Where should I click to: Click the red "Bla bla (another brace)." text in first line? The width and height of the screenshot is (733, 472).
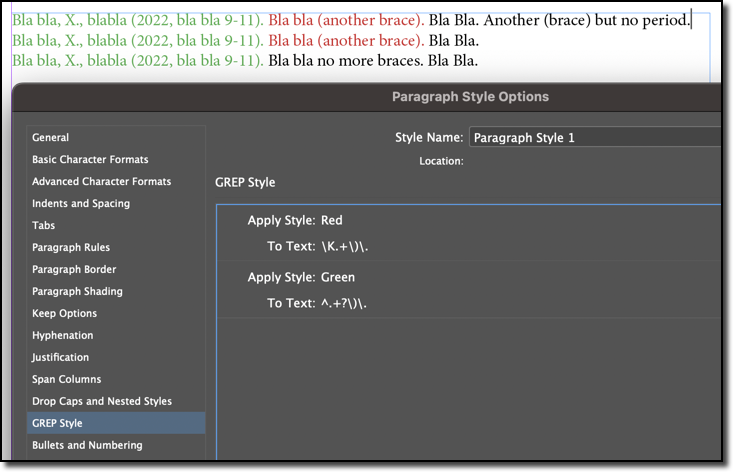[346, 21]
